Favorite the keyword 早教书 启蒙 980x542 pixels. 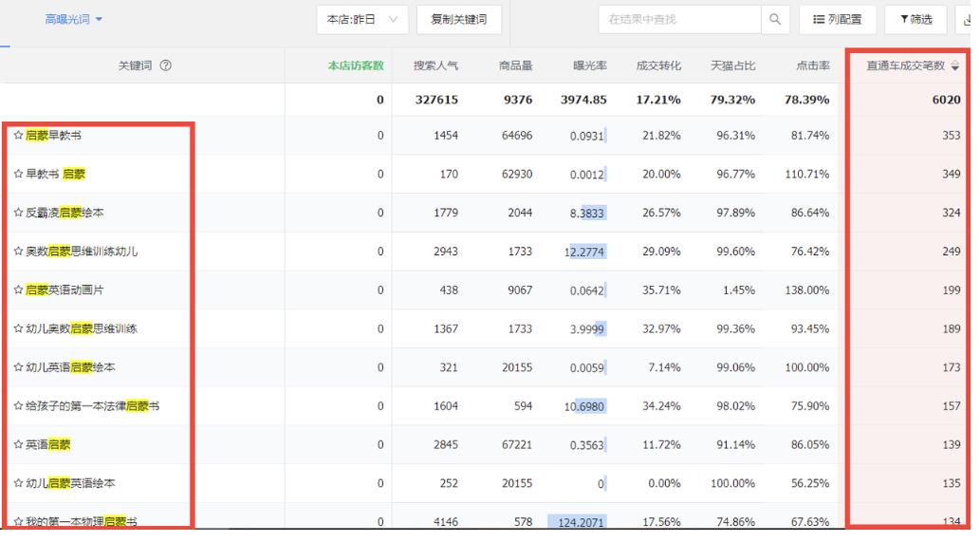tap(18, 175)
